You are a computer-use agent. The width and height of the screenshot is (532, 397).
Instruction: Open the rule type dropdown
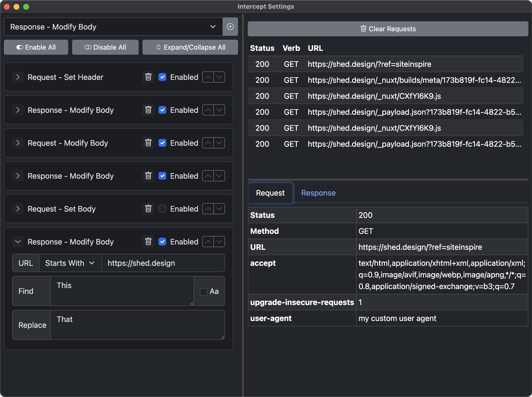(x=212, y=27)
